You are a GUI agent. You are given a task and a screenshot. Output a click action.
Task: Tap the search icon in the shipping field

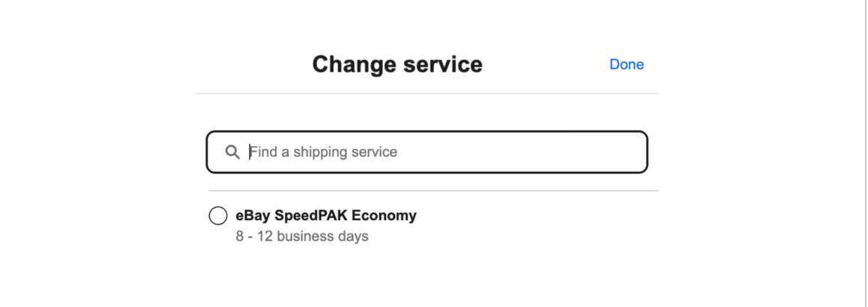(232, 152)
